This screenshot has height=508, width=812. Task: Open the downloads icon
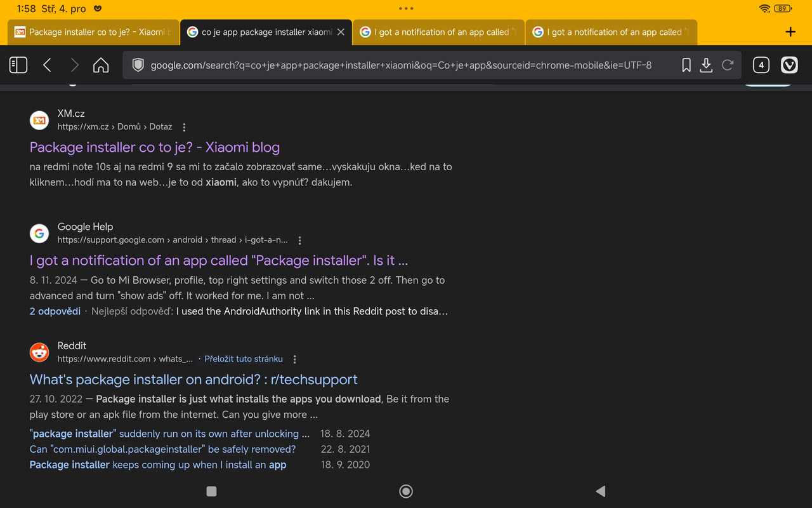pos(706,65)
